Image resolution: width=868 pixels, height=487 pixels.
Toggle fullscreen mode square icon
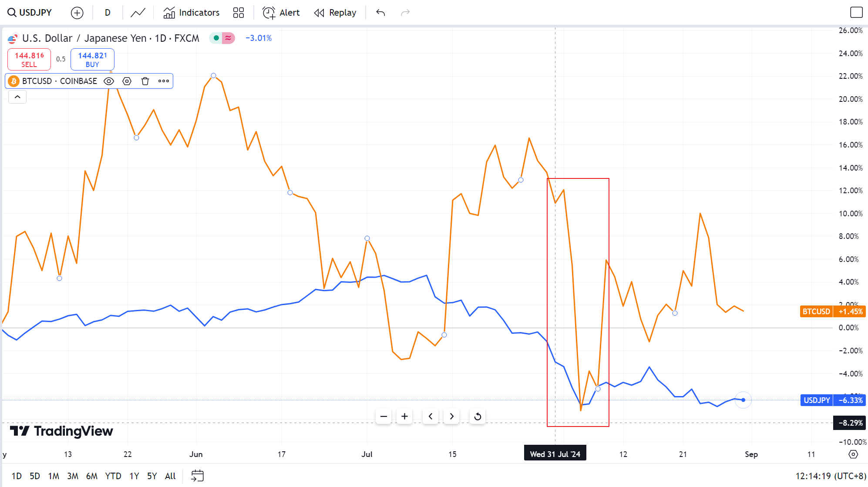coord(856,13)
